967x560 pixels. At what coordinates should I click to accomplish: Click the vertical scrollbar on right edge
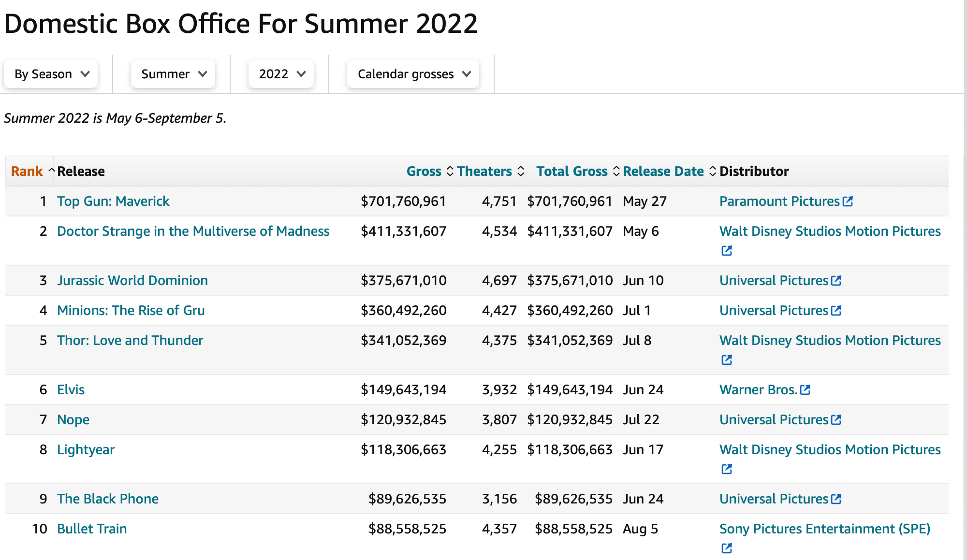(965, 280)
